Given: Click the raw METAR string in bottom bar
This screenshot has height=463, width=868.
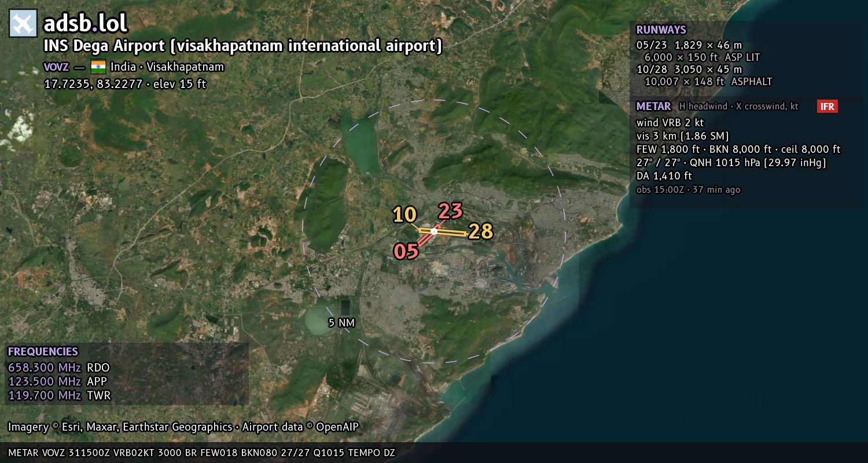Looking at the screenshot, I should click(x=201, y=453).
